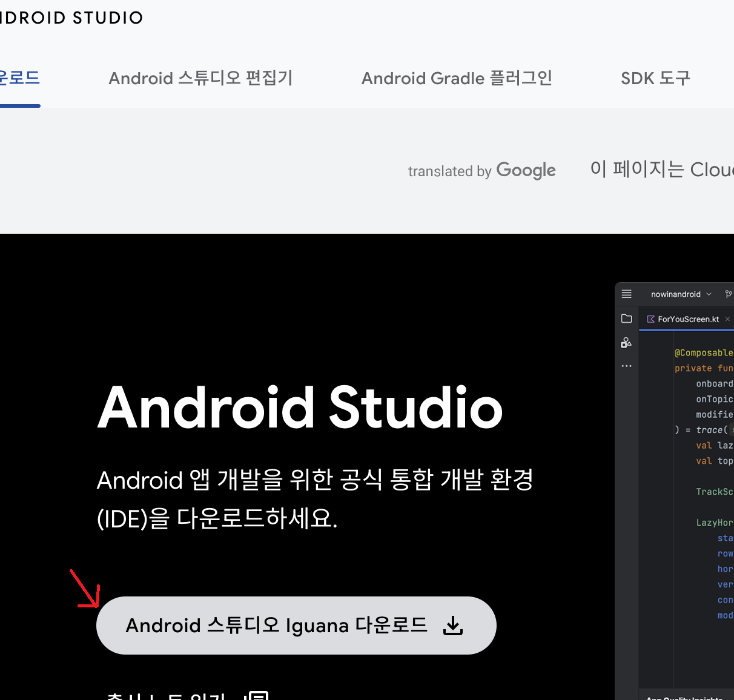This screenshot has height=700, width=734.
Task: Click the 이 페이지는 Cloud translation notice
Action: coord(662,169)
